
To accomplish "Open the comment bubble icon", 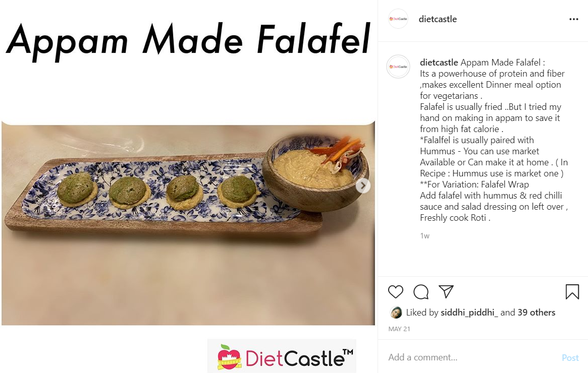I will (x=421, y=292).
